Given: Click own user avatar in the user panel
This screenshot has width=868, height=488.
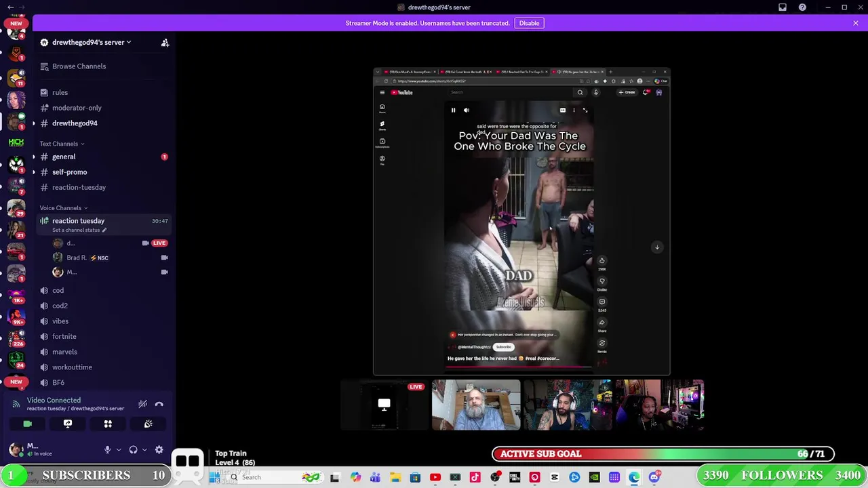Looking at the screenshot, I should [x=15, y=449].
